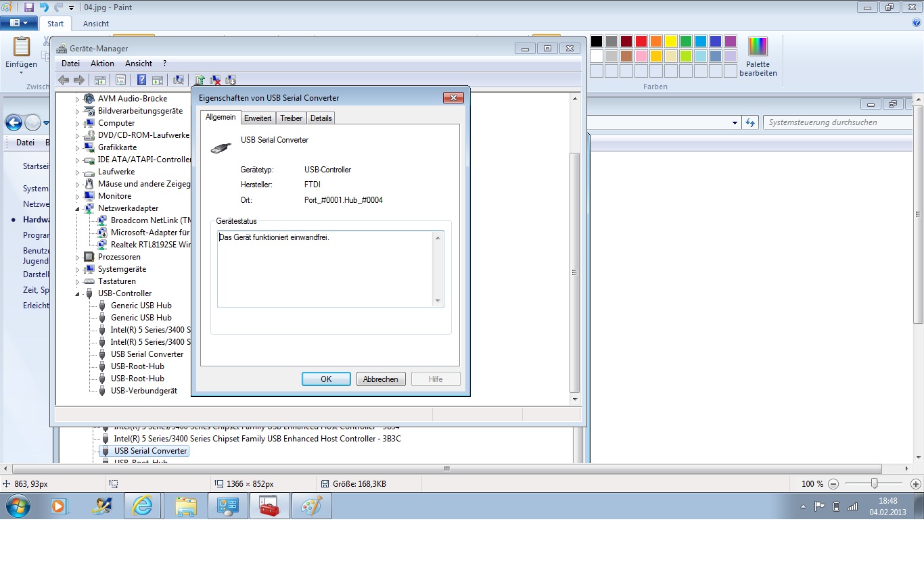Viewport: 924px width, 576px height.
Task: Click the Paint palette icon on the taskbar
Action: click(x=311, y=506)
